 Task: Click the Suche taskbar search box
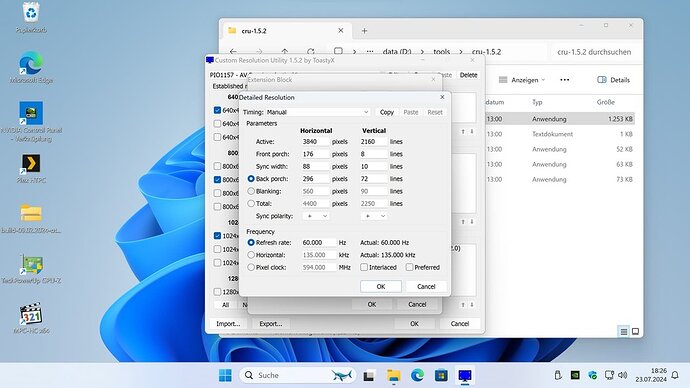point(298,375)
